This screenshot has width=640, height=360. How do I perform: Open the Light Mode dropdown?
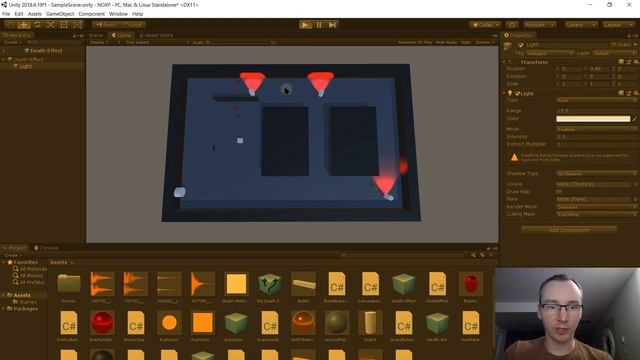(596, 129)
